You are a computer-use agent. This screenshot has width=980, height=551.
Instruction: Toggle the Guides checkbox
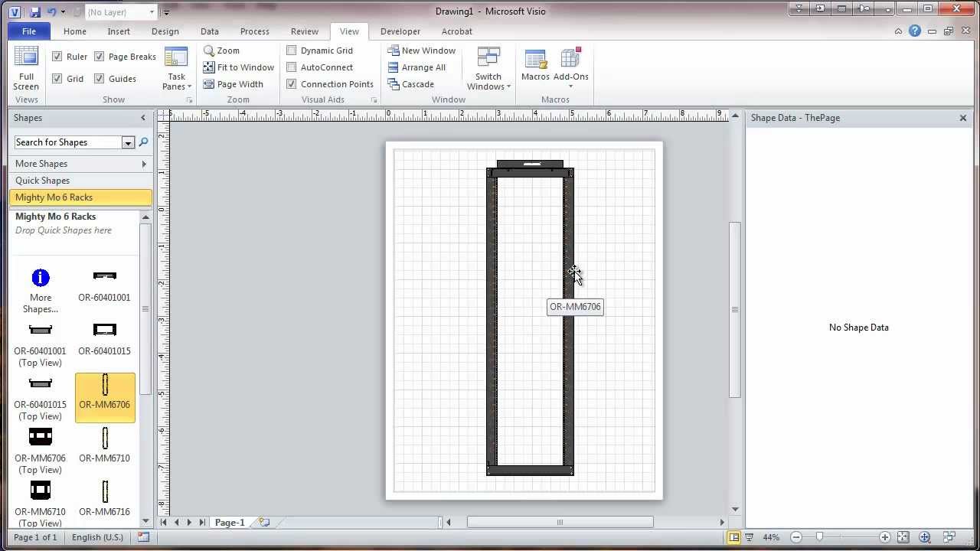tap(100, 79)
